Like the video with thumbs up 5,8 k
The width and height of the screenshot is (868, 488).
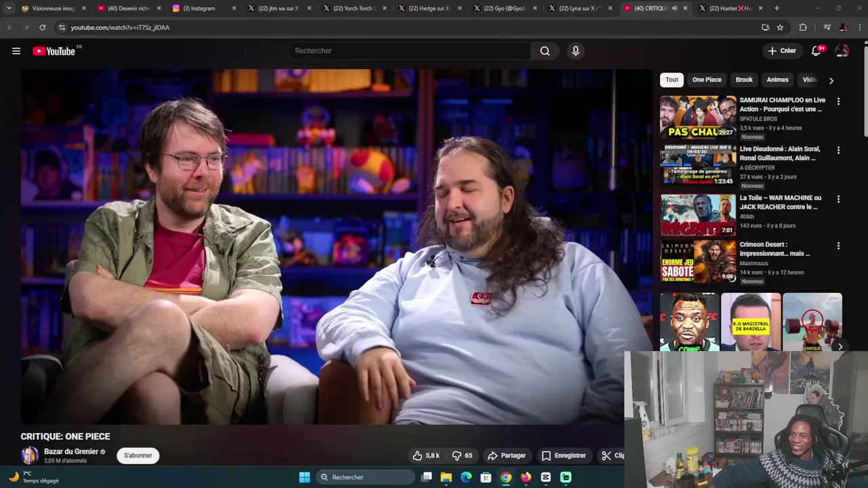(x=426, y=455)
